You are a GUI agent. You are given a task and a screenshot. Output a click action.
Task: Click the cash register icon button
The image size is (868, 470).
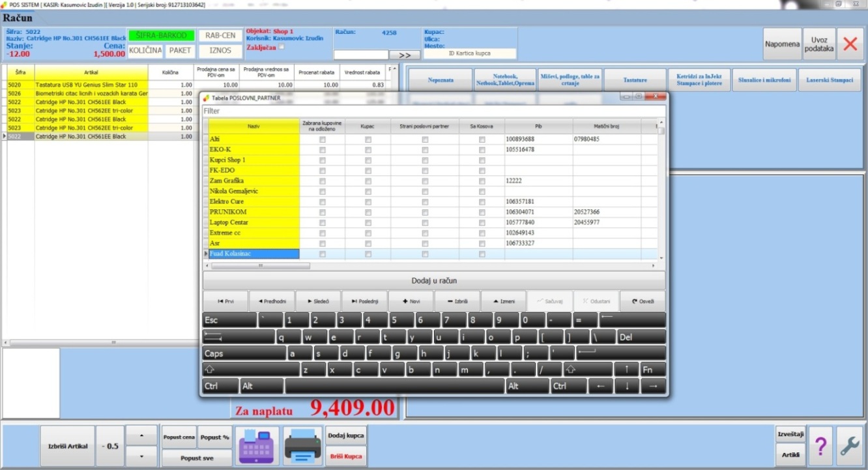257,446
